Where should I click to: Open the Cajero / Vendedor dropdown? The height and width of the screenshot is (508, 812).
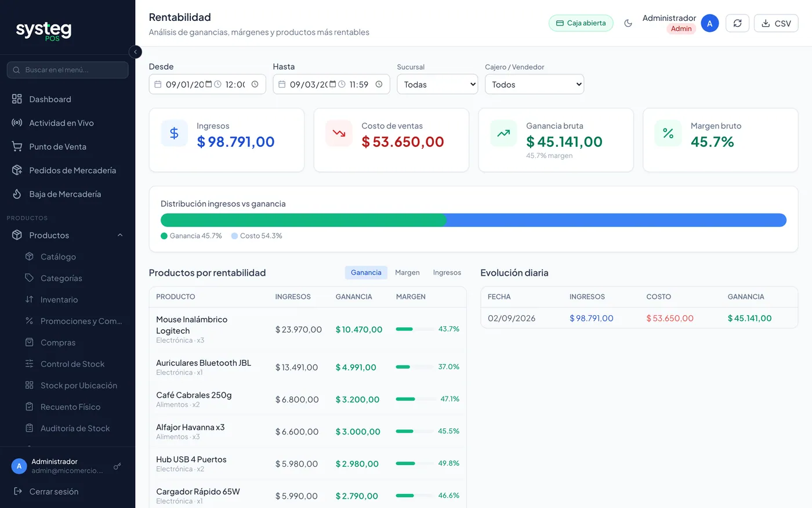click(534, 84)
